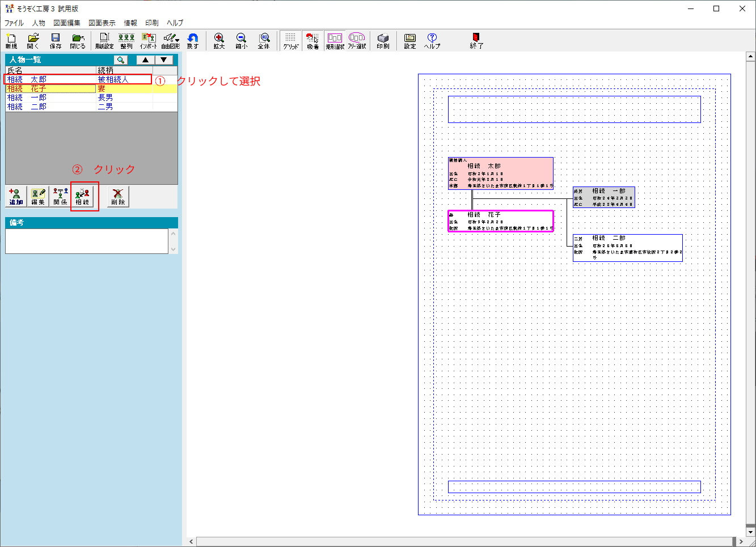Zoom in with the 拡大 icon

[x=219, y=41]
